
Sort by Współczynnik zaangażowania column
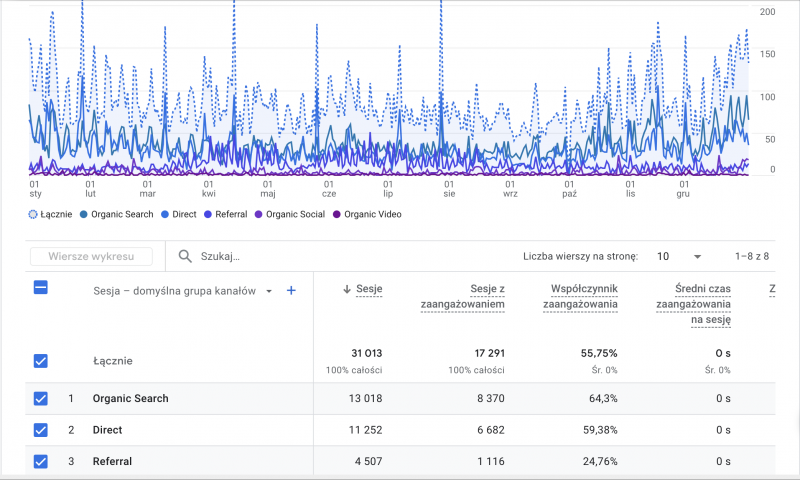pos(584,297)
